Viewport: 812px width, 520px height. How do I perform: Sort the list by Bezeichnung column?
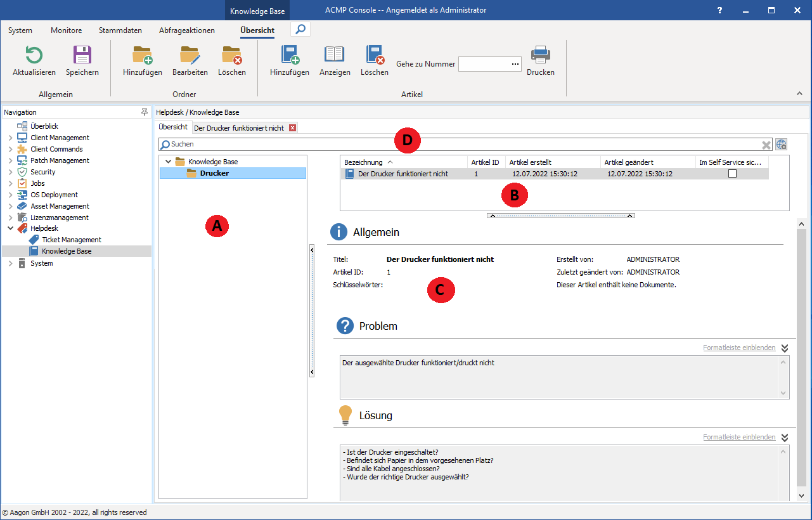364,162
